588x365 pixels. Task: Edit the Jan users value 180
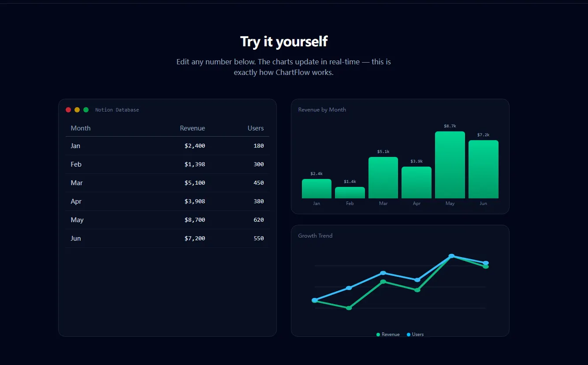click(x=259, y=146)
